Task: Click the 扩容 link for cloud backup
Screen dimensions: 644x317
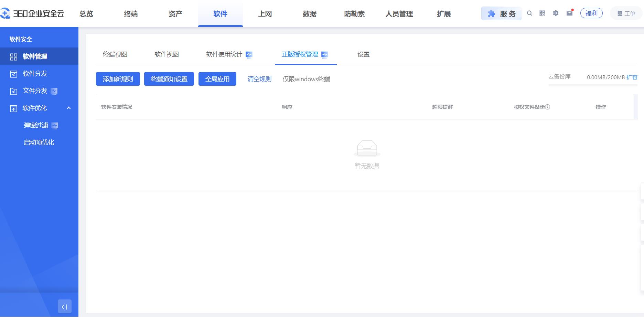Action: pyautogui.click(x=632, y=77)
